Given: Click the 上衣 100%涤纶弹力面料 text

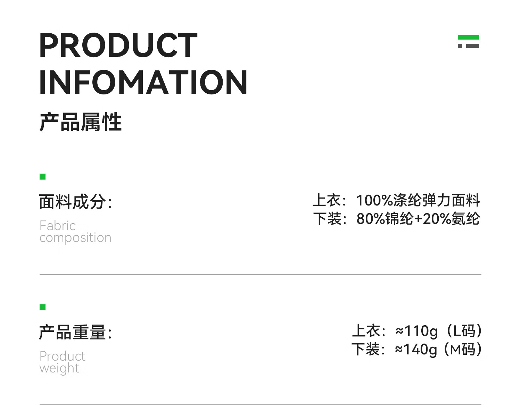Looking at the screenshot, I should click(396, 200).
